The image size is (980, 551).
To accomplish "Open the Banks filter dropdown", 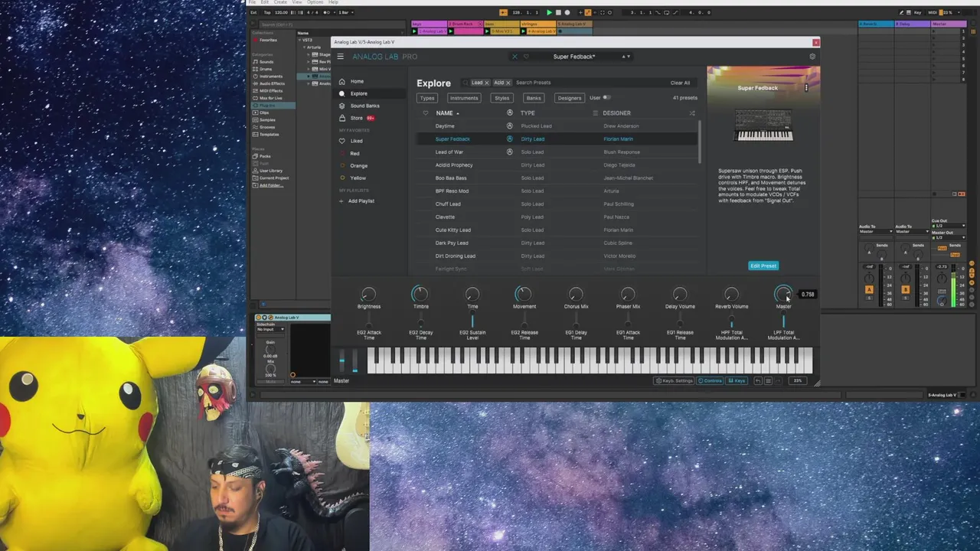I will 534,98.
